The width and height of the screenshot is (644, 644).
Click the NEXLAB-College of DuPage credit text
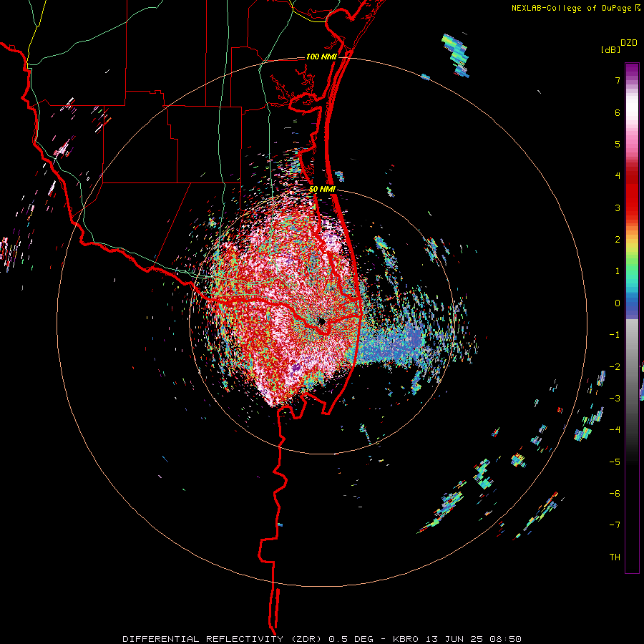(572, 8)
